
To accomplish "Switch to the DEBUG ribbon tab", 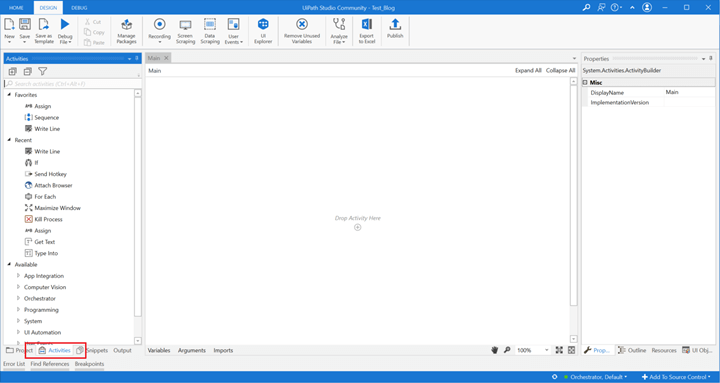I will [79, 8].
